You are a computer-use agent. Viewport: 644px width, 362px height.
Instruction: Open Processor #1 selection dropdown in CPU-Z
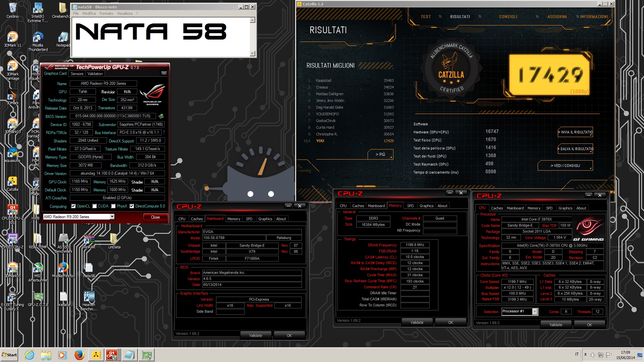pos(535,312)
